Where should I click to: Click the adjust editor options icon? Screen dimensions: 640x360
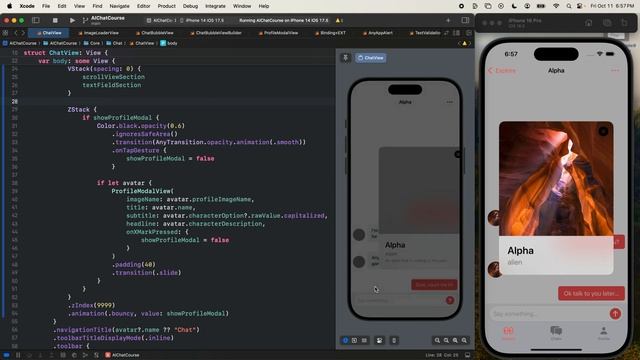456,33
